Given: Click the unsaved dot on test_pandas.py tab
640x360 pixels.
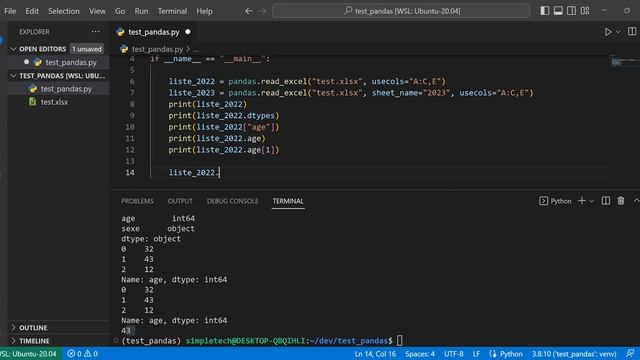Looking at the screenshot, I should (188, 32).
